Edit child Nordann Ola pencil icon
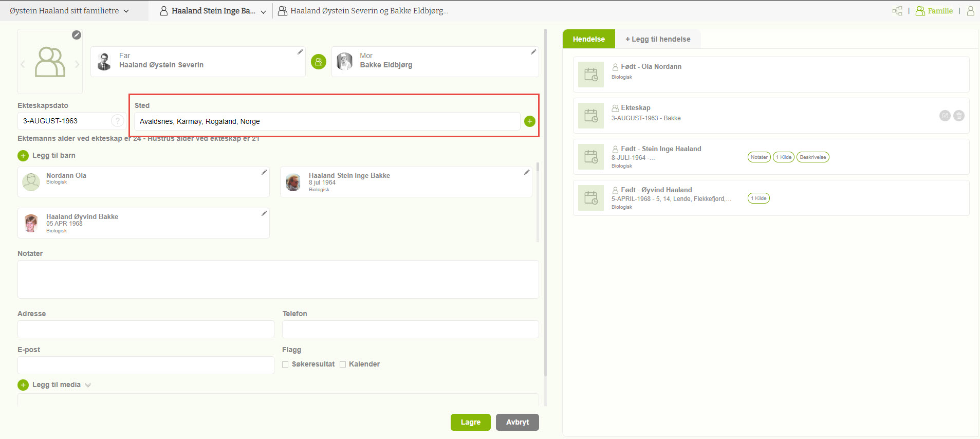 click(264, 172)
